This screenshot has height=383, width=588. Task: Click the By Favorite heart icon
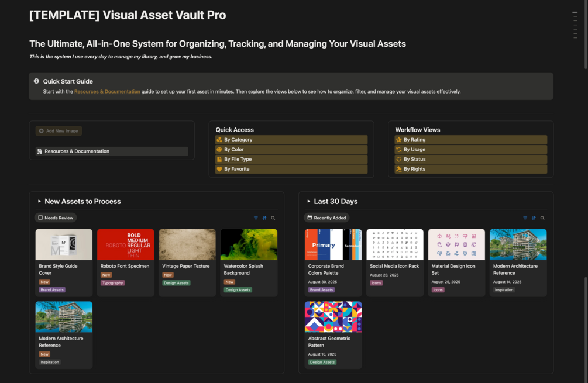(x=219, y=169)
